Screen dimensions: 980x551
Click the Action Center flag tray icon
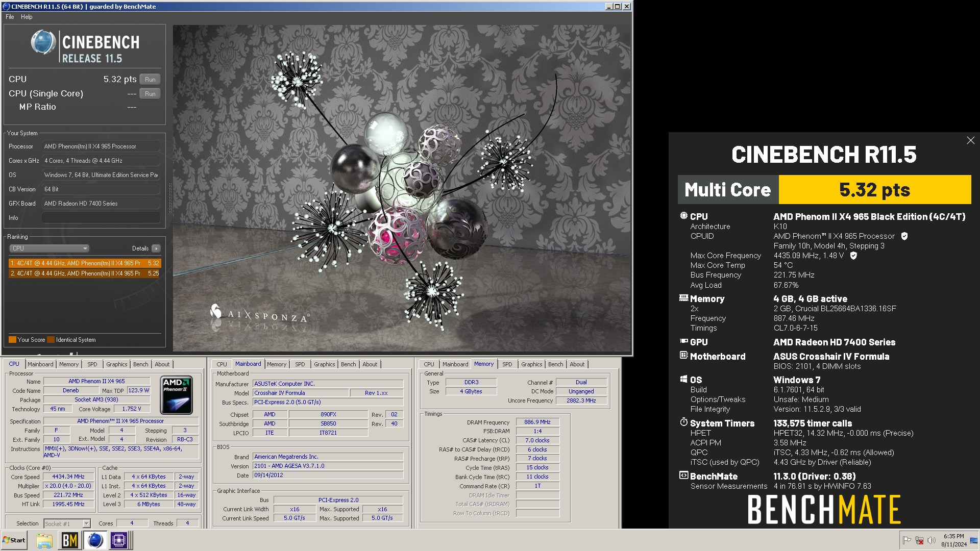(906, 540)
